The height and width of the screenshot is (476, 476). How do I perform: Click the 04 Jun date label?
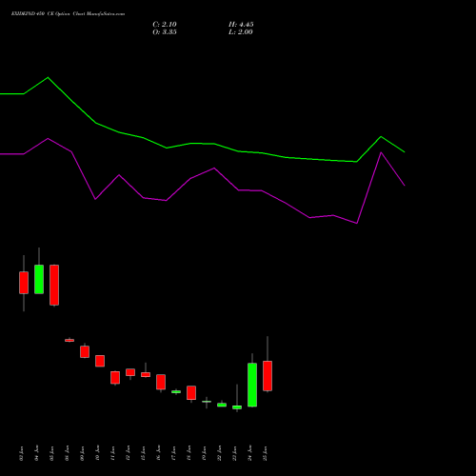pyautogui.click(x=37, y=453)
